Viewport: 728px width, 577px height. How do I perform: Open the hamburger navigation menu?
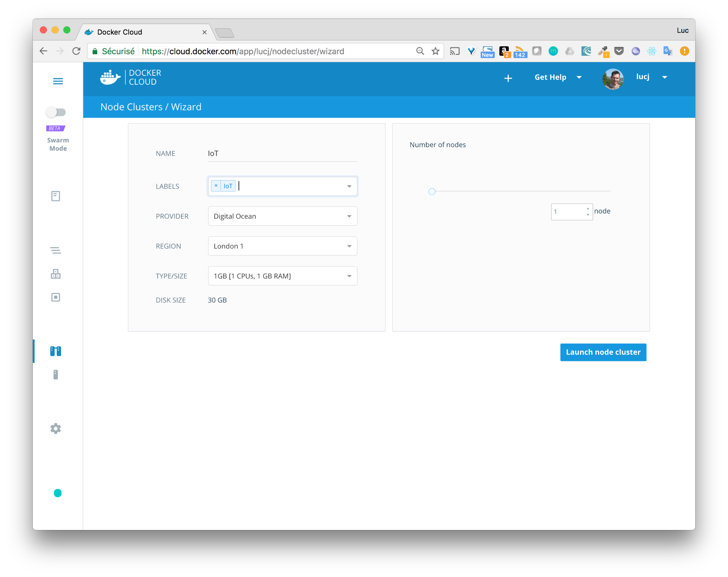[58, 81]
